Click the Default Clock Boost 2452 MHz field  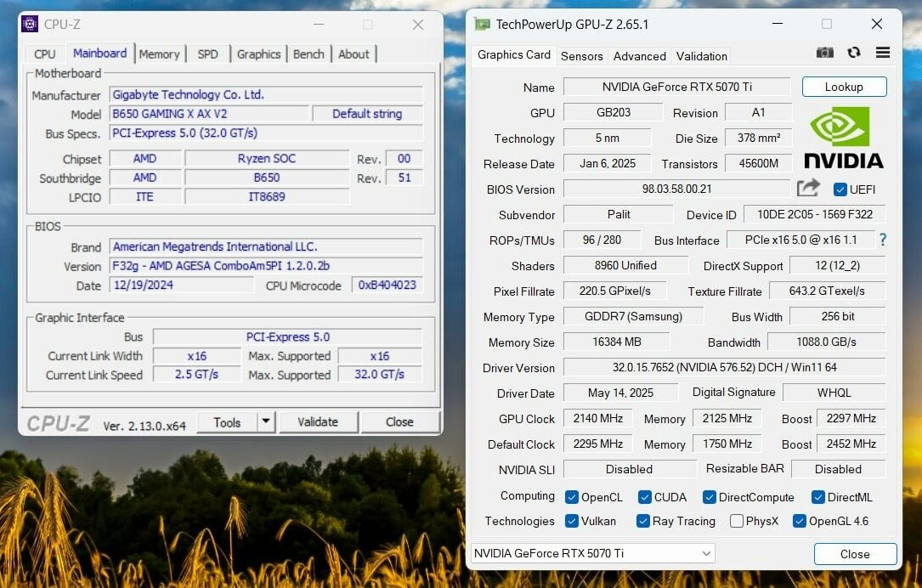pyautogui.click(x=851, y=444)
